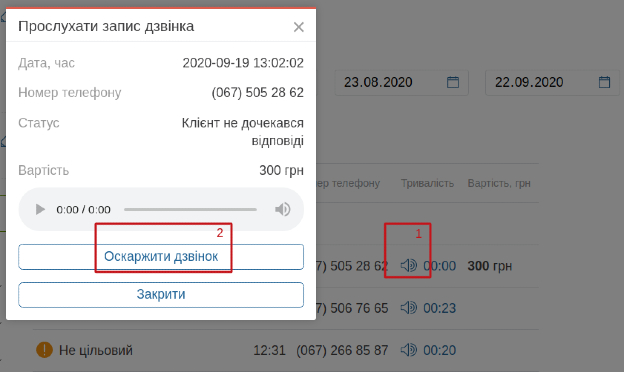Image resolution: width=624 pixels, height=372 pixels.
Task: Select the 22.09.2020 date field
Action: coord(552,82)
